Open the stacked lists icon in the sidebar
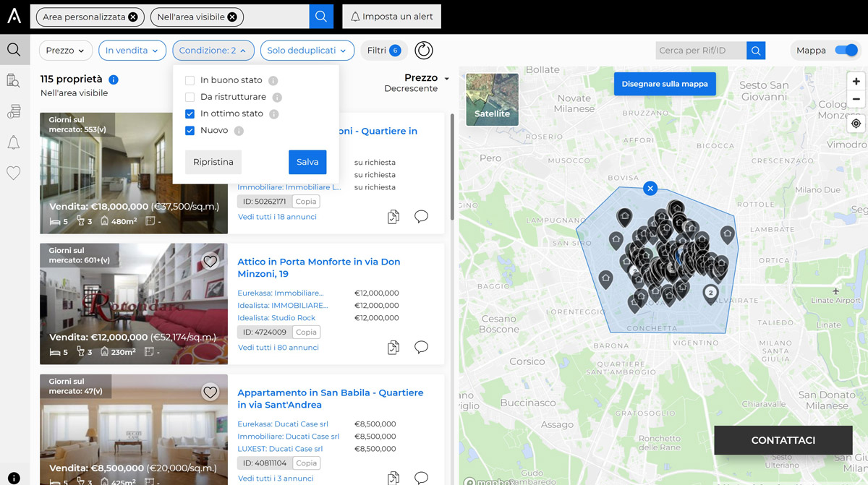Viewport: 868px width, 485px height. tap(14, 111)
